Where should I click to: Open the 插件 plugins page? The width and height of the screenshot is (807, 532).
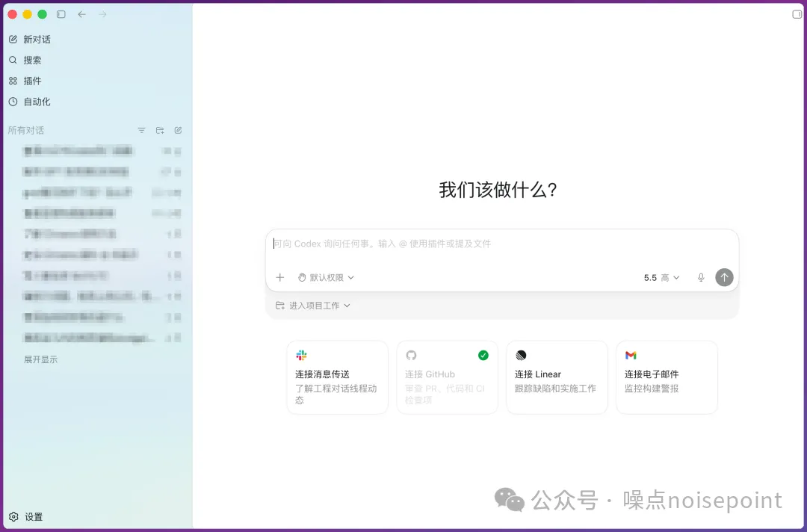pyautogui.click(x=25, y=81)
